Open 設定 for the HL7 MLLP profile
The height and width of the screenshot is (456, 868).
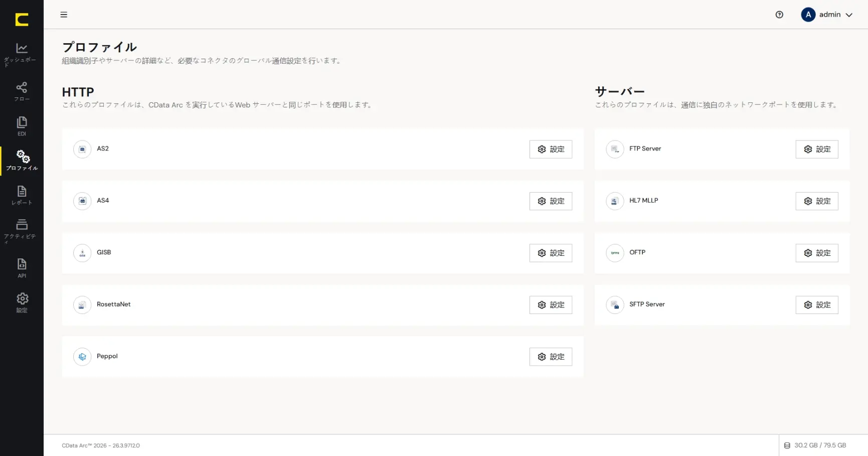817,201
